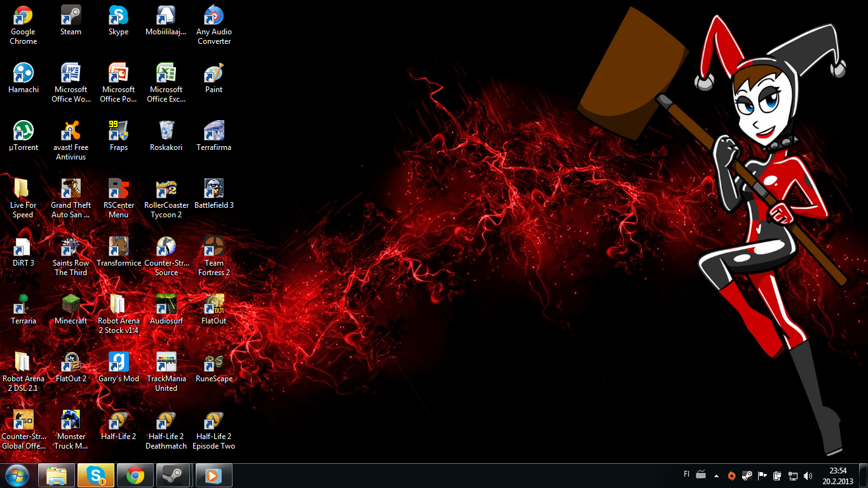Switch to Skype in the taskbar
This screenshot has height=488, width=868.
[x=96, y=475]
